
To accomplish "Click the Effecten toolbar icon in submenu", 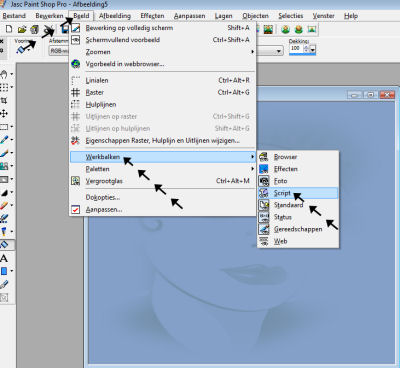I will (264, 169).
